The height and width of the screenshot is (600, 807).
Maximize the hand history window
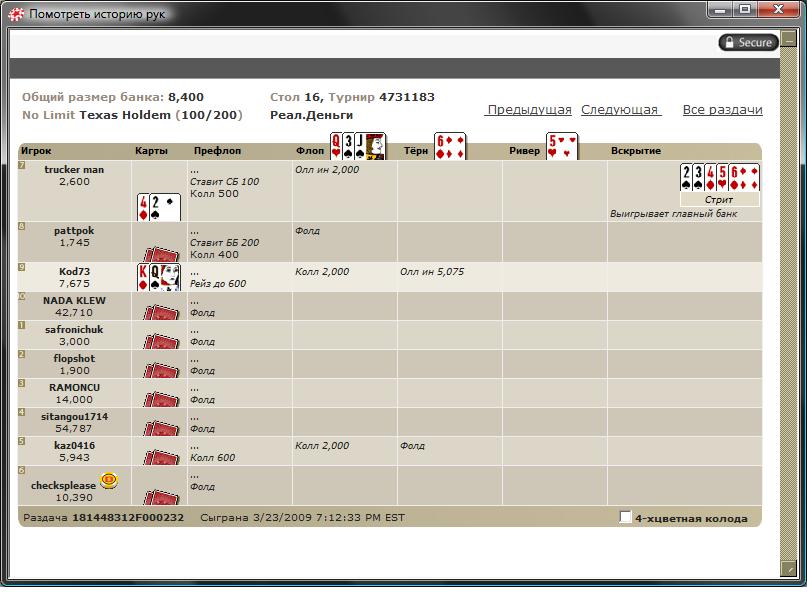point(745,10)
